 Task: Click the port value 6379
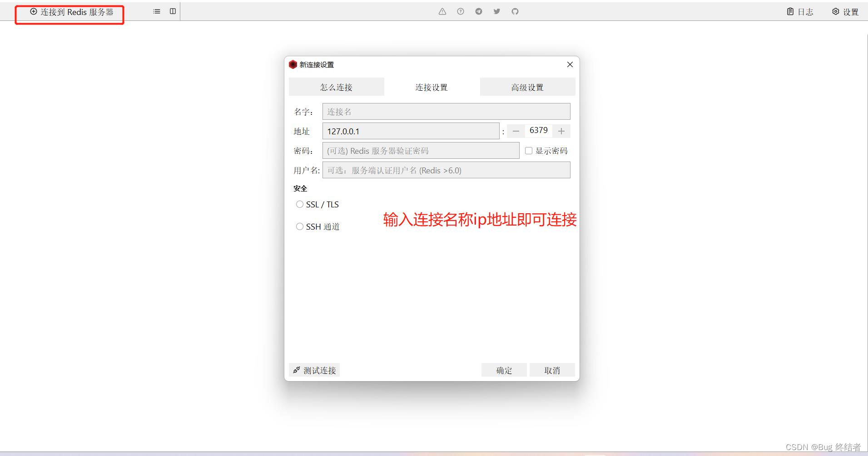pyautogui.click(x=539, y=131)
